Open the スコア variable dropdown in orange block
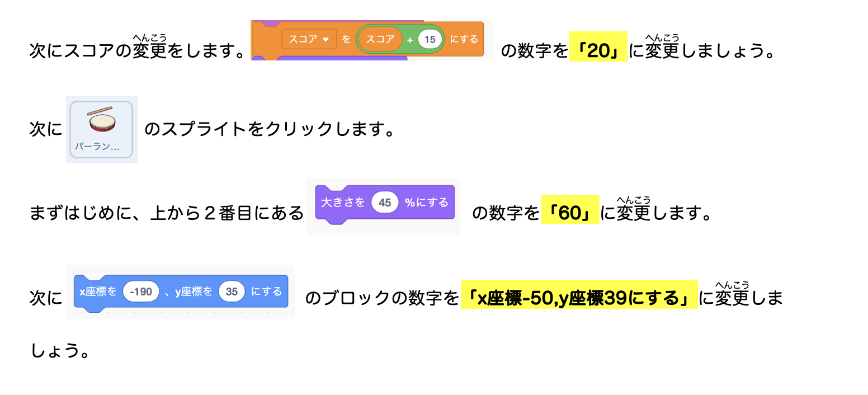This screenshot has height=395, width=868. click(x=325, y=39)
